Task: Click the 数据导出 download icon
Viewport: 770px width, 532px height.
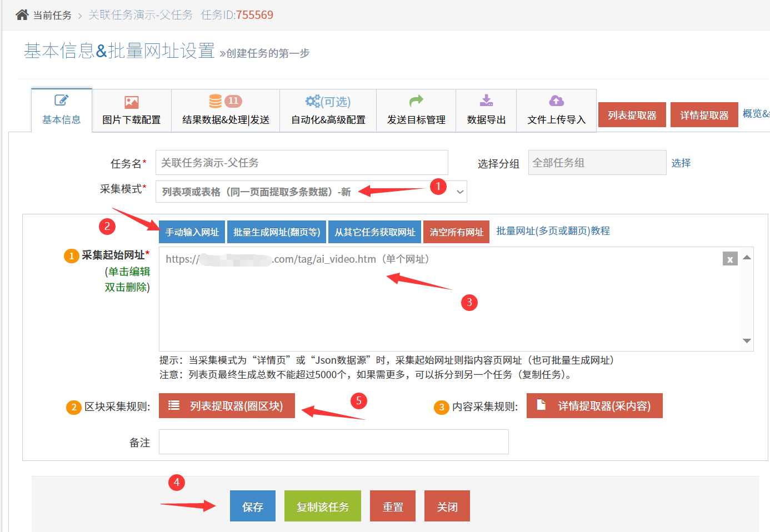Action: (486, 101)
